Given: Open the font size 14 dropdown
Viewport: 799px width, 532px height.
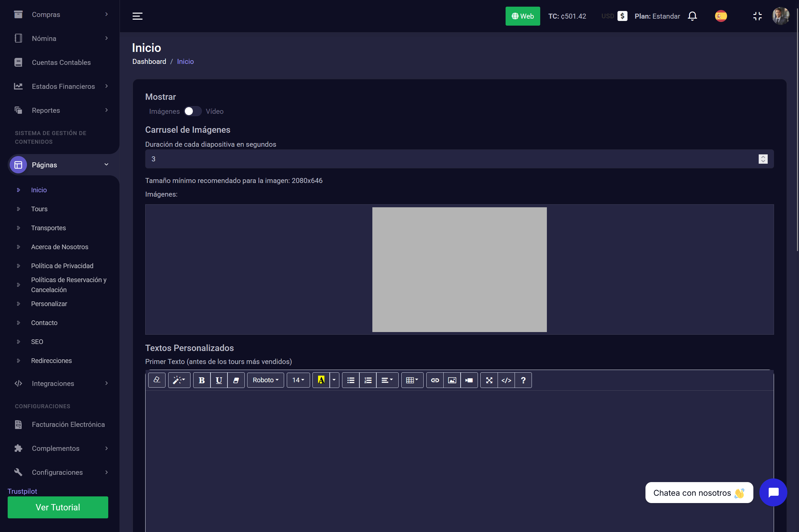Looking at the screenshot, I should click(298, 380).
